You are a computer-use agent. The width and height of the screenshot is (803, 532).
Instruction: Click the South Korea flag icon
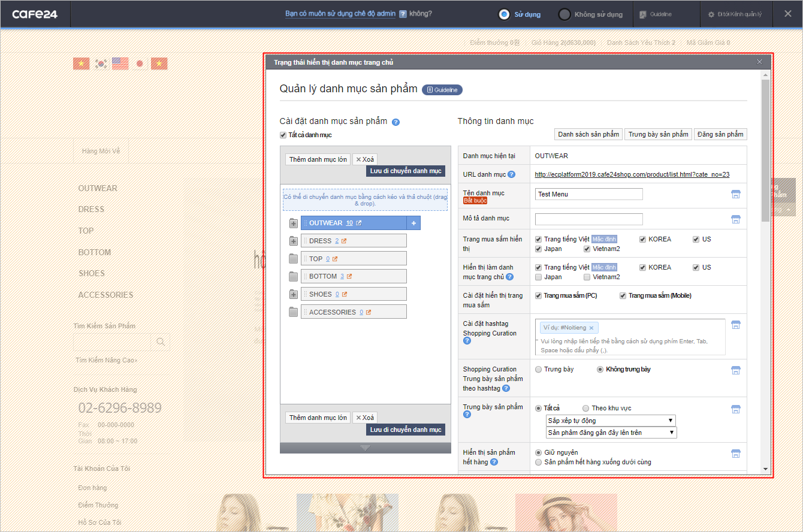tap(101, 64)
